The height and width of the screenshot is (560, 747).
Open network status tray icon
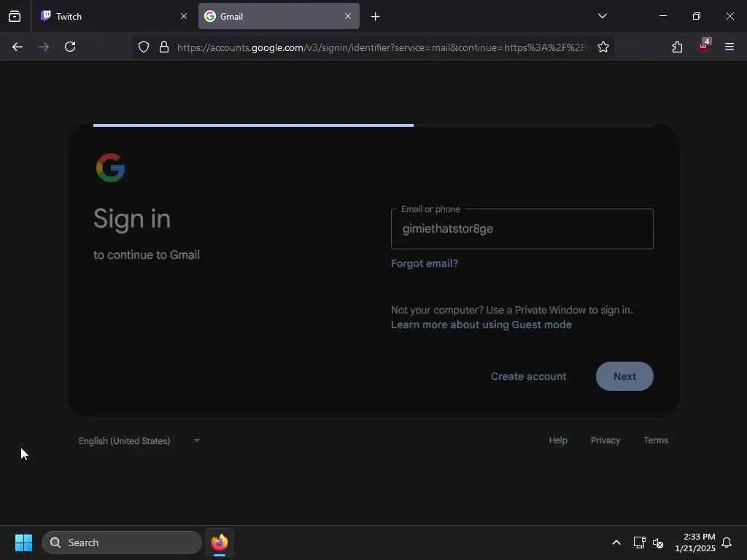(639, 542)
